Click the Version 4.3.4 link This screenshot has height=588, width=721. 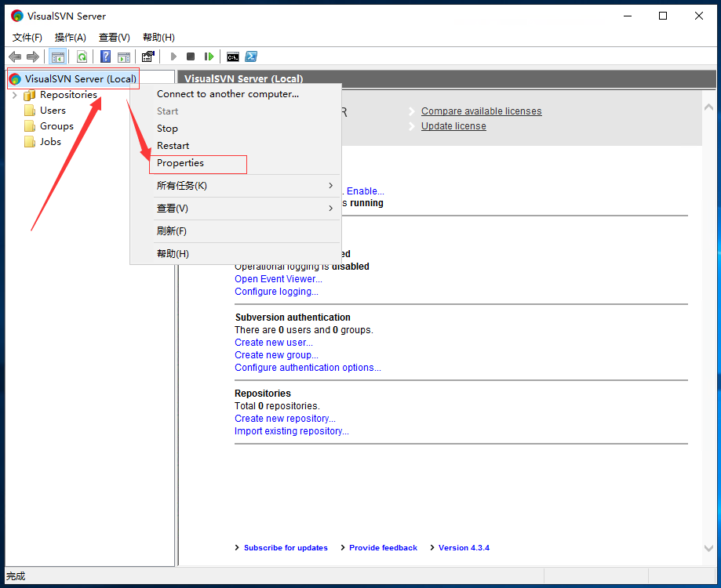click(x=464, y=547)
